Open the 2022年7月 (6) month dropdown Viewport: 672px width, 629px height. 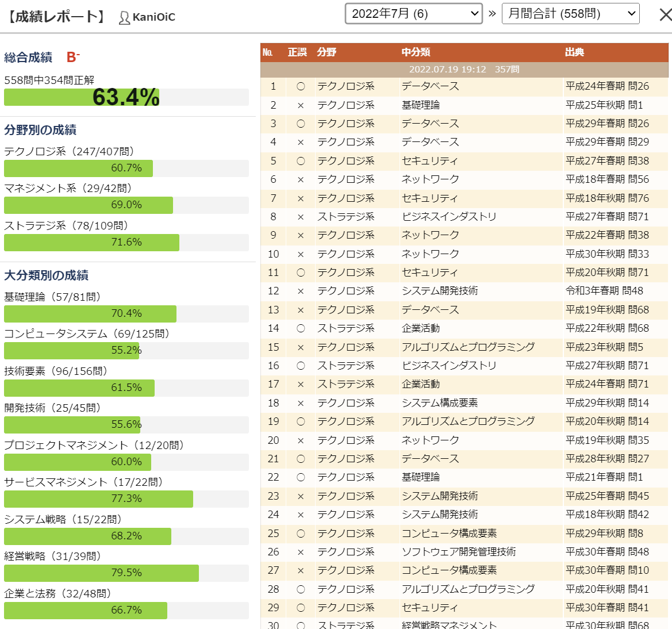(x=413, y=14)
